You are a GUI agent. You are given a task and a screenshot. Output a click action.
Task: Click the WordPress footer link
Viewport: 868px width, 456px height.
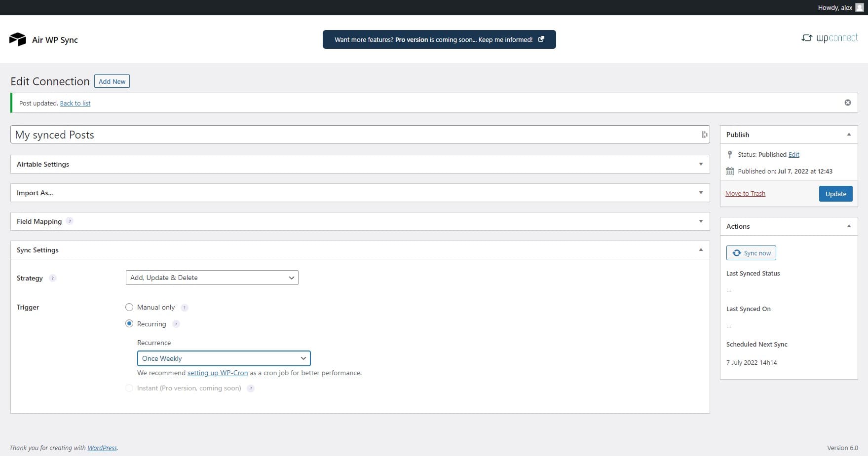[x=102, y=448]
